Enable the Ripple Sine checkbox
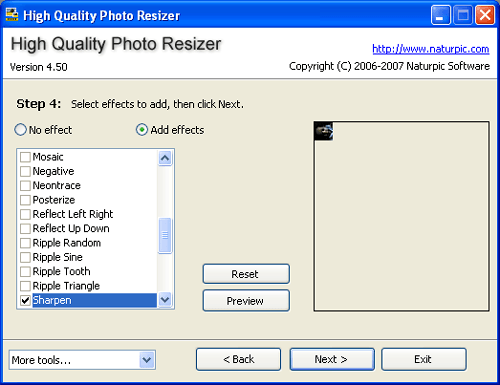The width and height of the screenshot is (500, 385). tap(25, 257)
